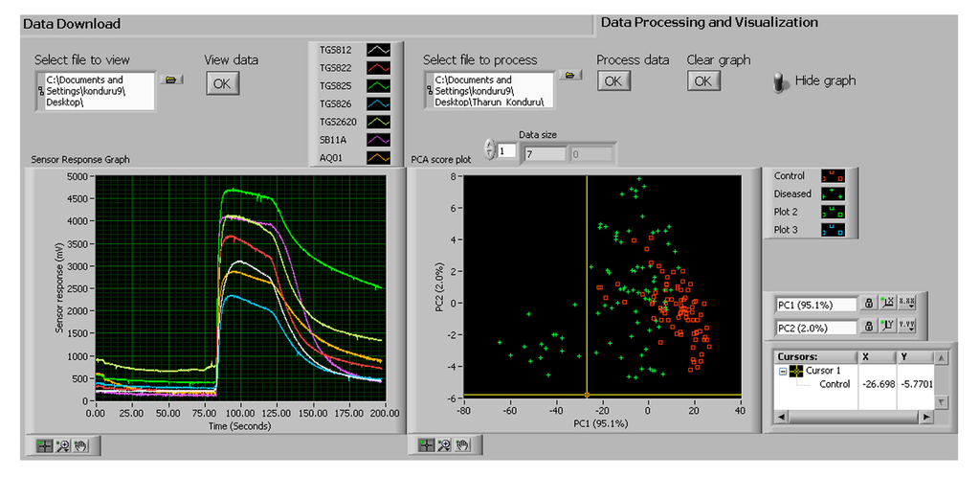Toggle PC2 axis autoscale lock
Screen dimensions: 980x477
click(869, 327)
